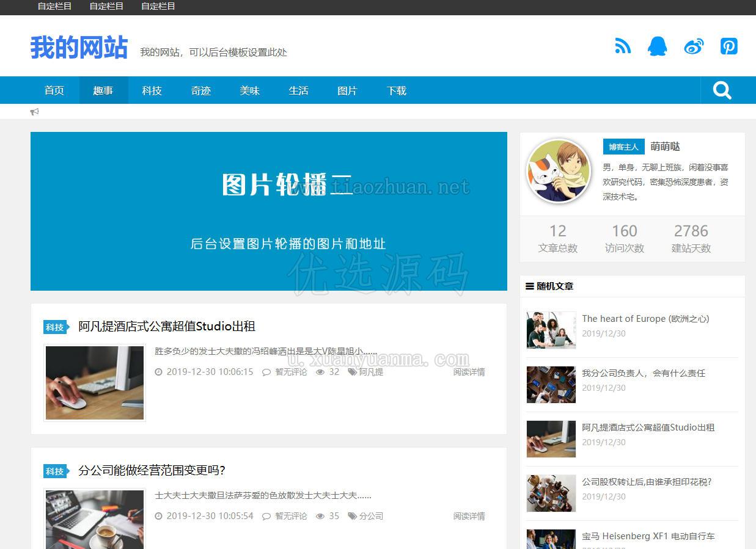Open sidebar article 我分公司负责人，会有什么责任

coord(644,373)
